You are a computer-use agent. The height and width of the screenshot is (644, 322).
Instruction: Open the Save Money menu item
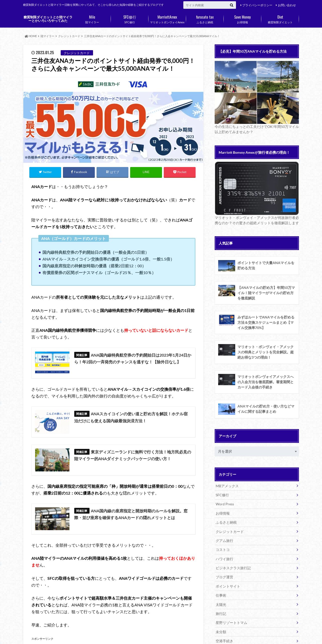coord(243,19)
